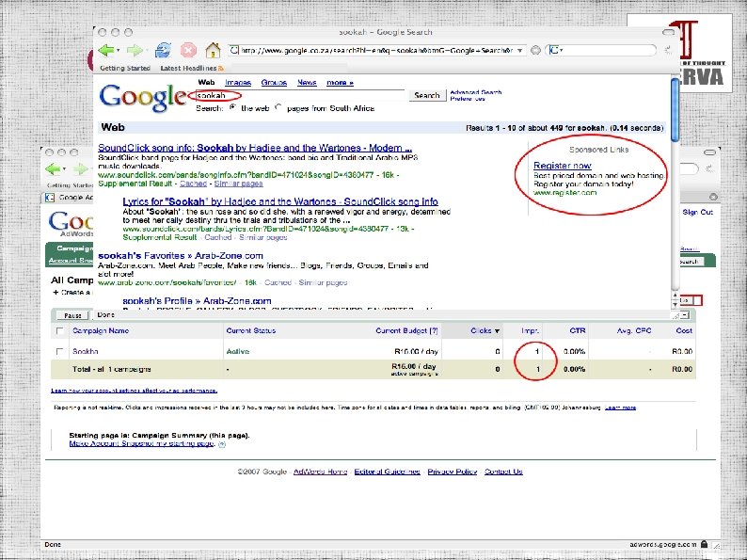Open the Privacy Policy footer link

pyautogui.click(x=453, y=472)
